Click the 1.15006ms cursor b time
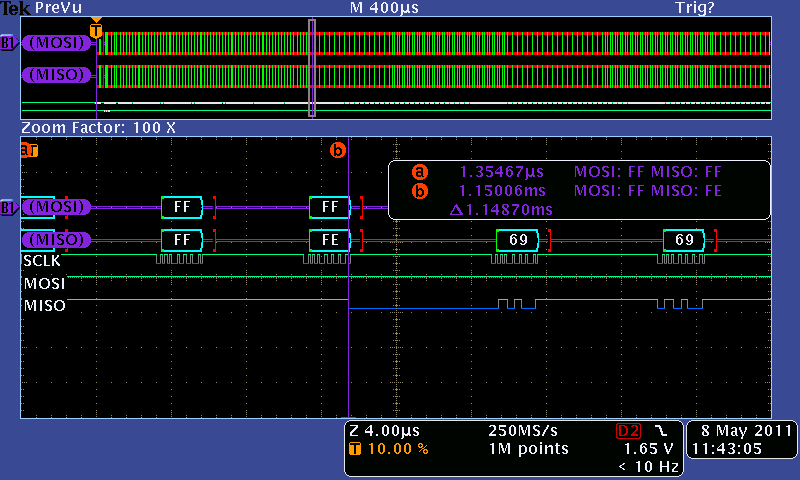The image size is (800, 480). pos(502,191)
